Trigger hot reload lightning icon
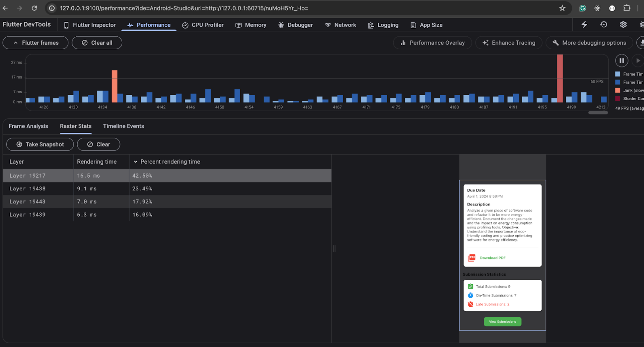The image size is (644, 347). pyautogui.click(x=584, y=25)
